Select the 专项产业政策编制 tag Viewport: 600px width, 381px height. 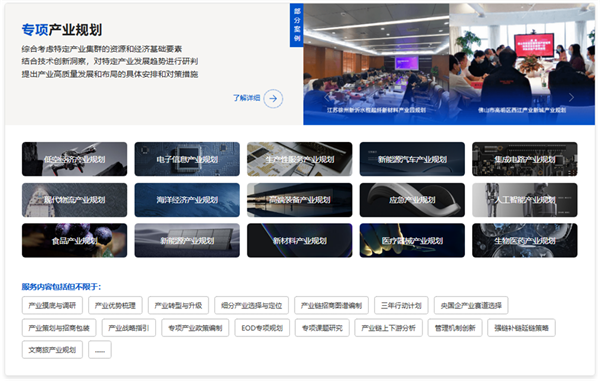(x=195, y=328)
